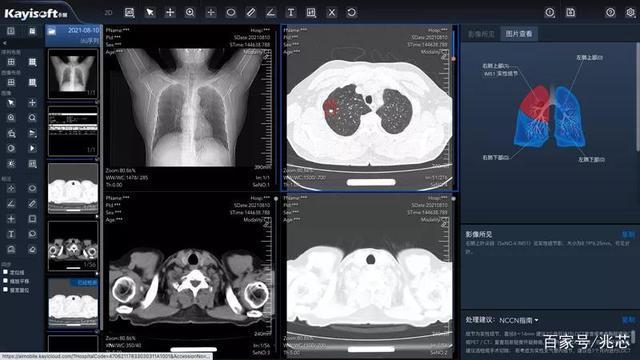Select the ruler measurement tool in the top toolbar
640x360 pixels.
tap(251, 13)
